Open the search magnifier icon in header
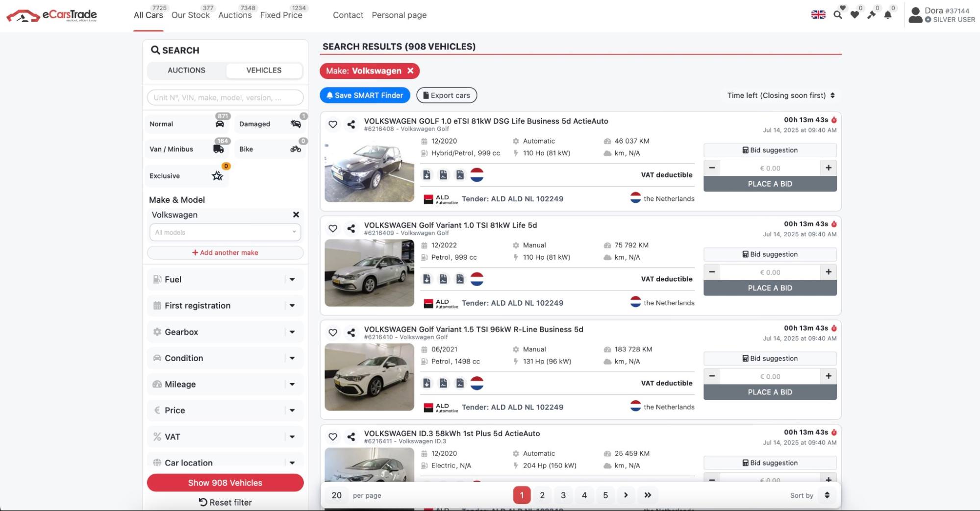 click(x=838, y=15)
